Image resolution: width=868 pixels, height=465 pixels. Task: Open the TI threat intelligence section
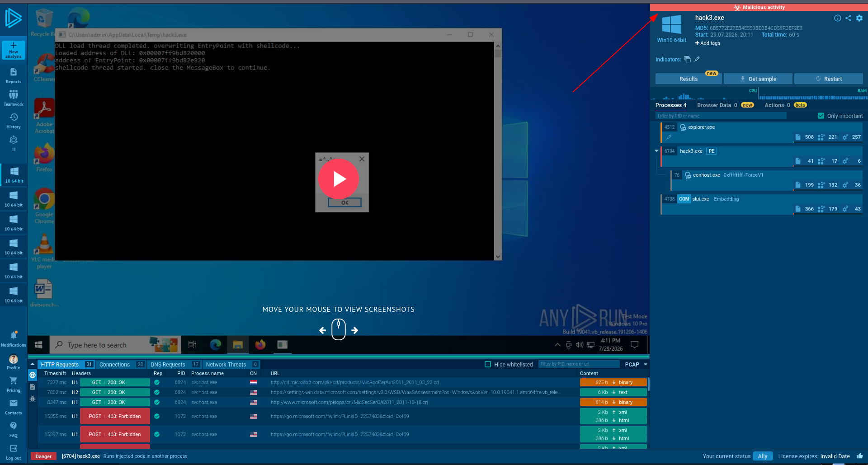(14, 143)
